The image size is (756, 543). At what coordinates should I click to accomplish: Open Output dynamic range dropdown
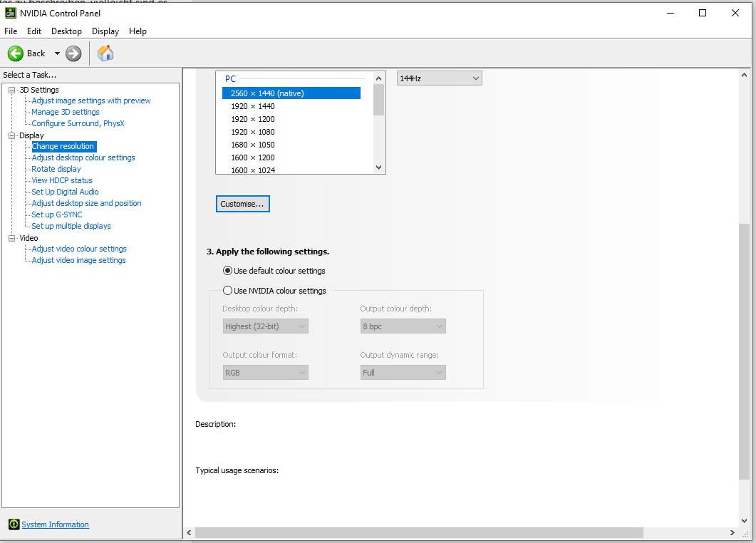pyautogui.click(x=403, y=373)
